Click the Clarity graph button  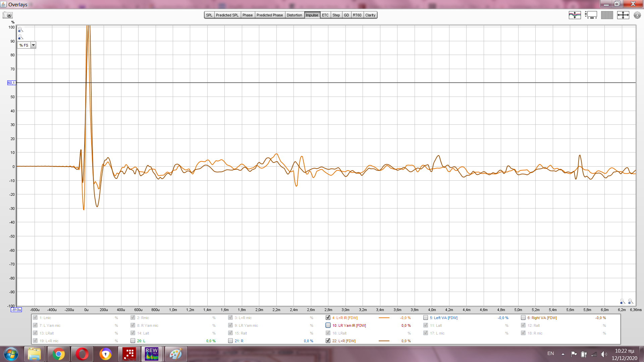(370, 15)
